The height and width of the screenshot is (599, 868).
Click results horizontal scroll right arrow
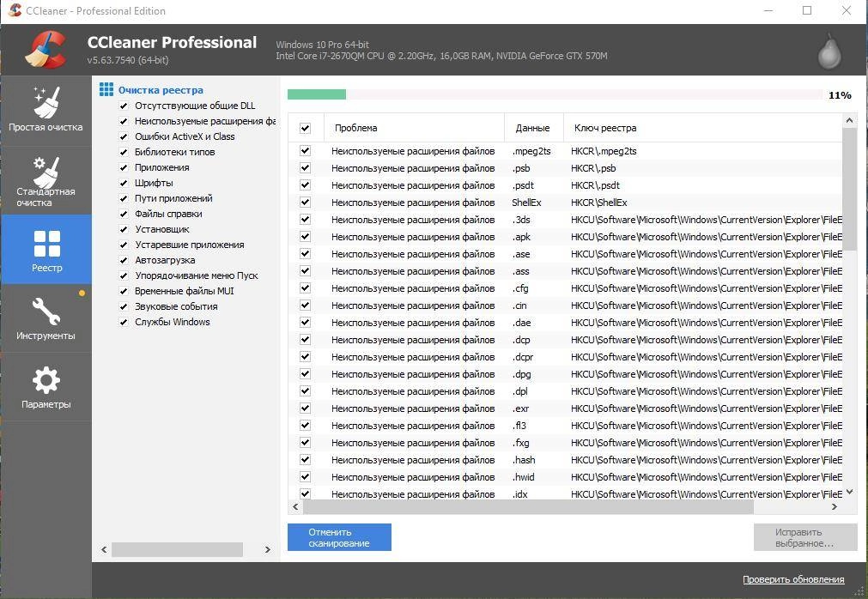835,506
